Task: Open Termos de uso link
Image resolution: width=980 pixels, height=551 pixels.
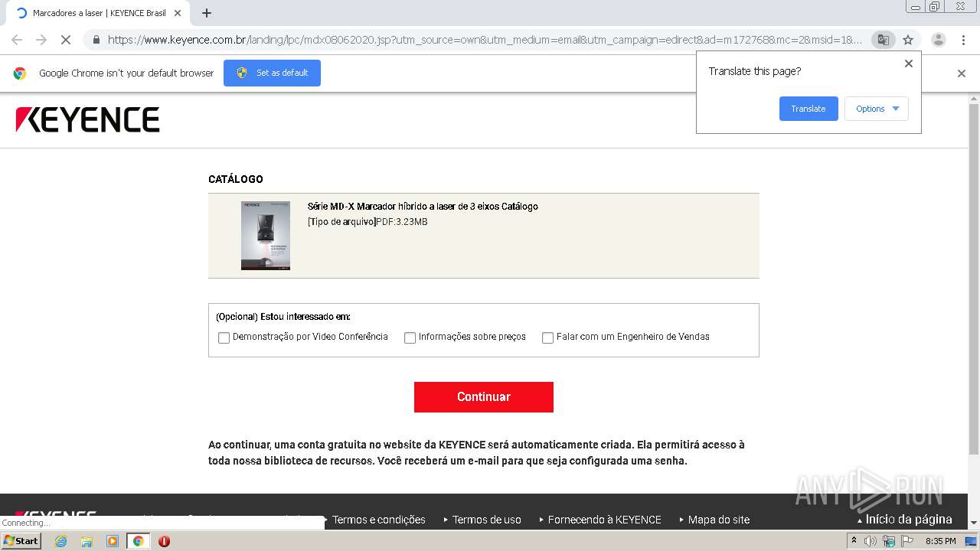Action: (486, 520)
